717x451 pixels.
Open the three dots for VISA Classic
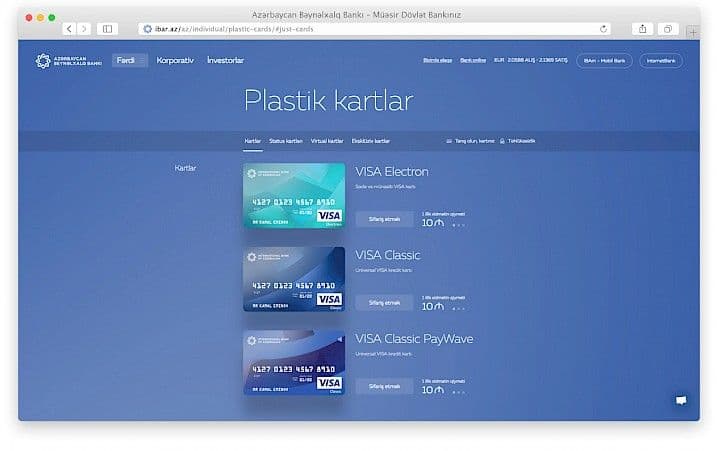pos(458,309)
